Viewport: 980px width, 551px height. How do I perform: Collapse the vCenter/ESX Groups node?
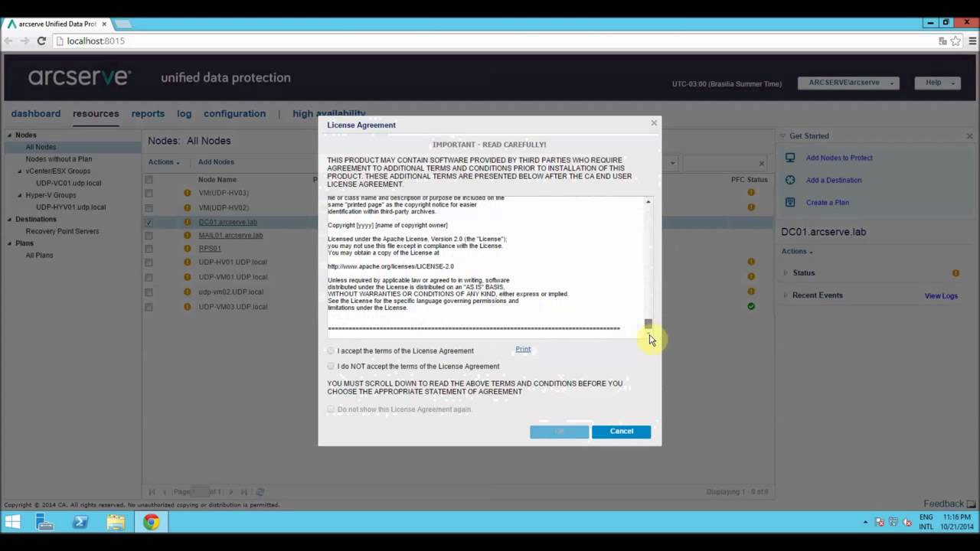20,171
